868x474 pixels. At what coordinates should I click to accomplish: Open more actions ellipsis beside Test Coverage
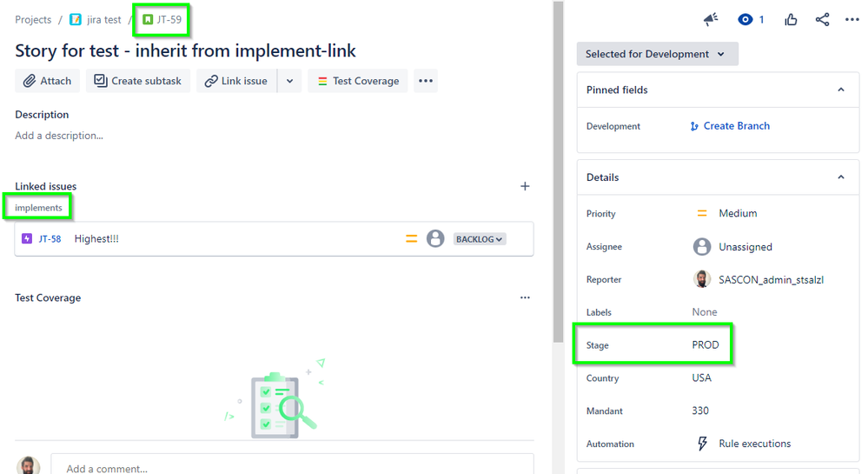[426, 81]
